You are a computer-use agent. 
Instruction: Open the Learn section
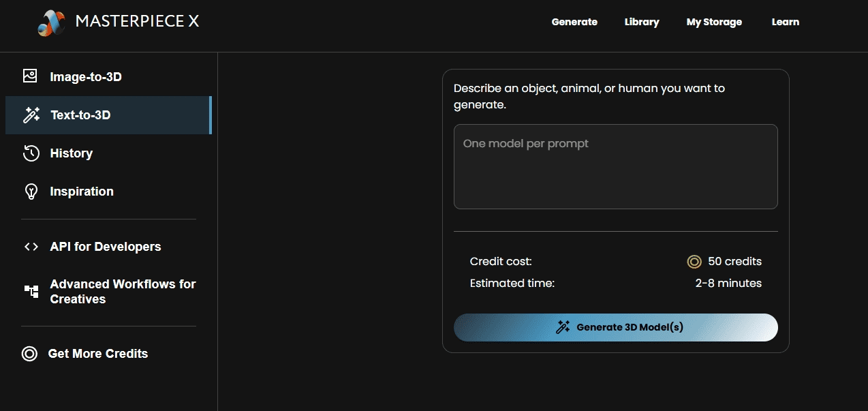point(785,22)
